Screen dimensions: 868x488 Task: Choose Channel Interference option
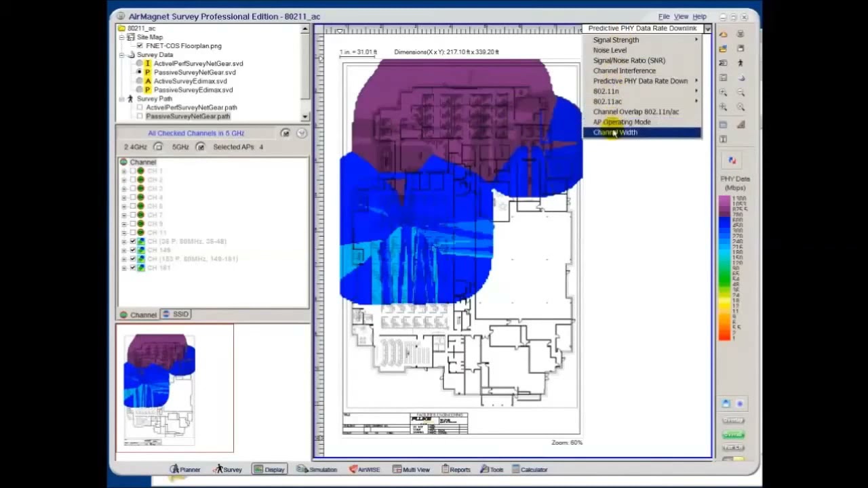tap(642, 70)
